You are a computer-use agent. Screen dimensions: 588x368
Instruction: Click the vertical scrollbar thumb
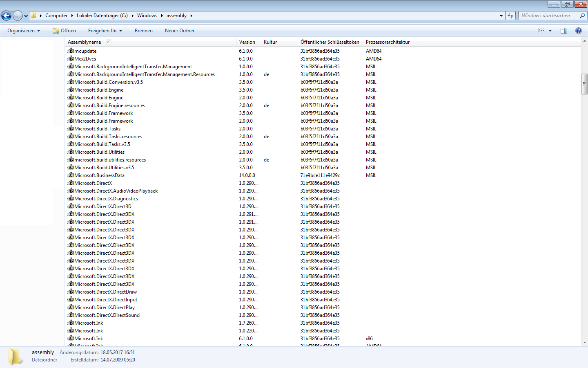tap(584, 84)
